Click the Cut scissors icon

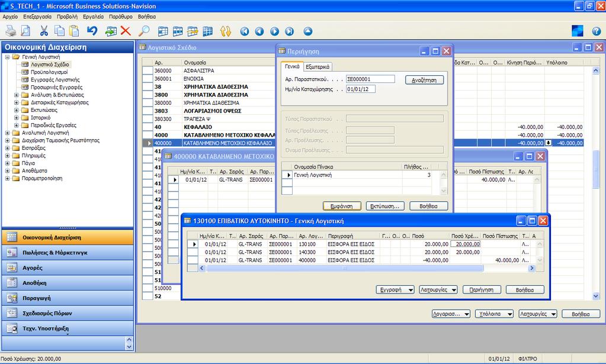44,31
